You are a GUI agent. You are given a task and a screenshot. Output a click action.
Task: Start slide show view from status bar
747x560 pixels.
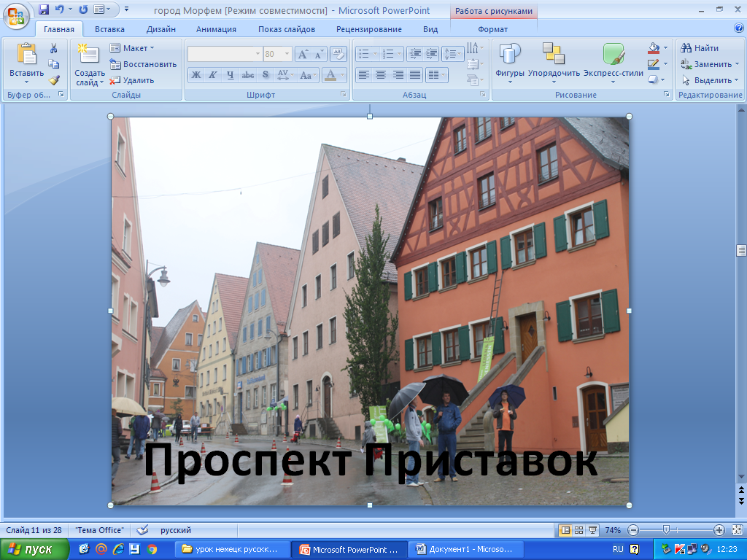593,530
